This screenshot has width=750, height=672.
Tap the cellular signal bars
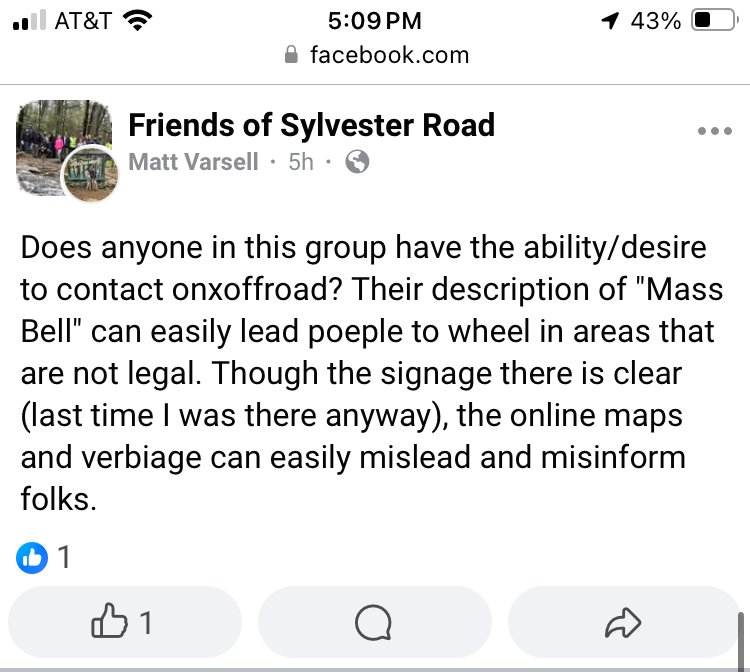tap(30, 21)
